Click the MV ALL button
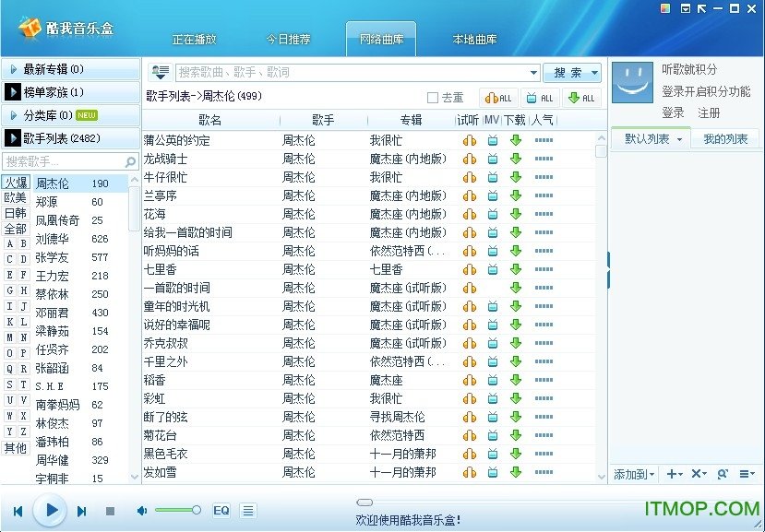 (x=540, y=98)
